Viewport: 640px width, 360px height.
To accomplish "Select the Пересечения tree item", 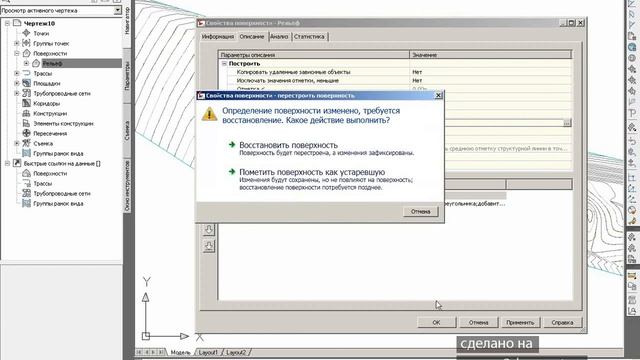I will coord(50,133).
